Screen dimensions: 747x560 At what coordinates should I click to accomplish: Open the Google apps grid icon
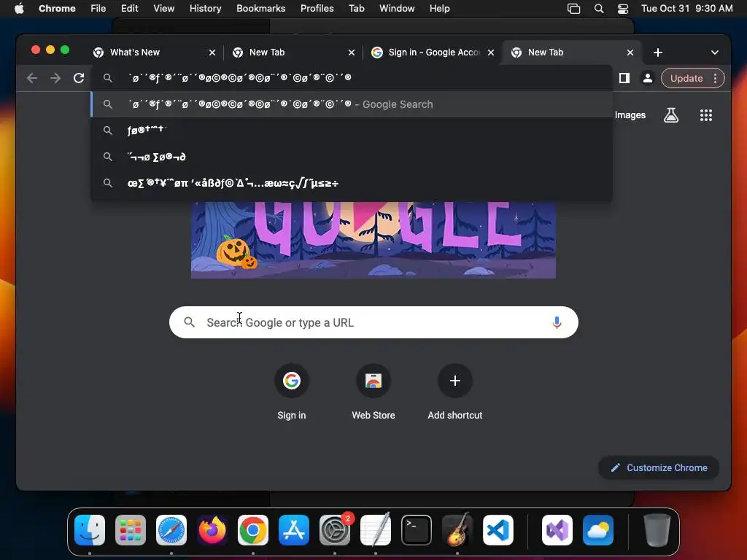[x=705, y=114]
